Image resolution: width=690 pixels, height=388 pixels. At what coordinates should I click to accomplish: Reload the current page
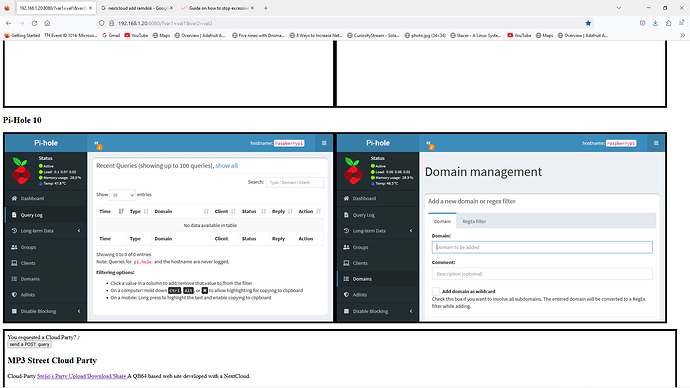[x=34, y=23]
